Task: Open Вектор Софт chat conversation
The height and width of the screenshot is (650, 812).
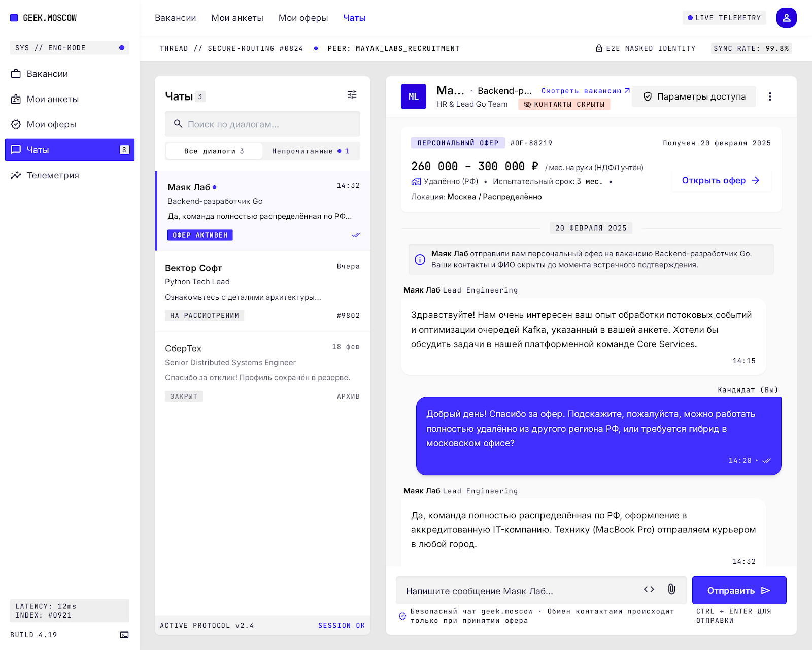Action: pyautogui.click(x=262, y=291)
